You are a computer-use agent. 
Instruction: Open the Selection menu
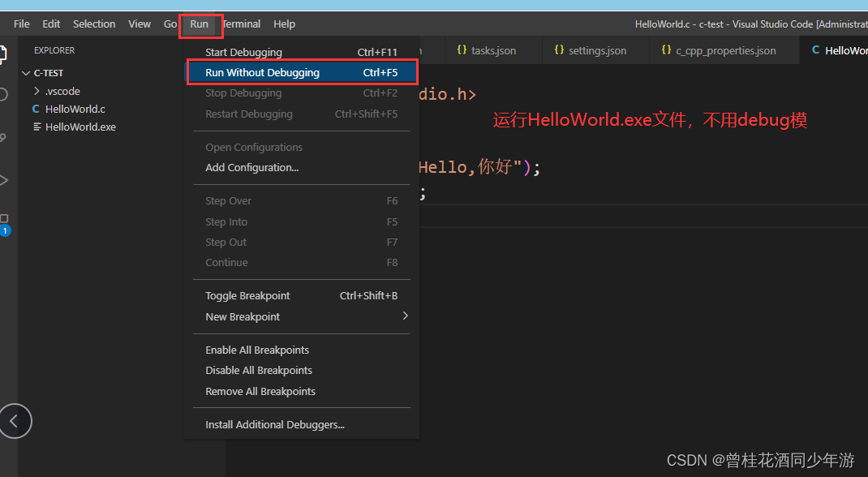94,24
